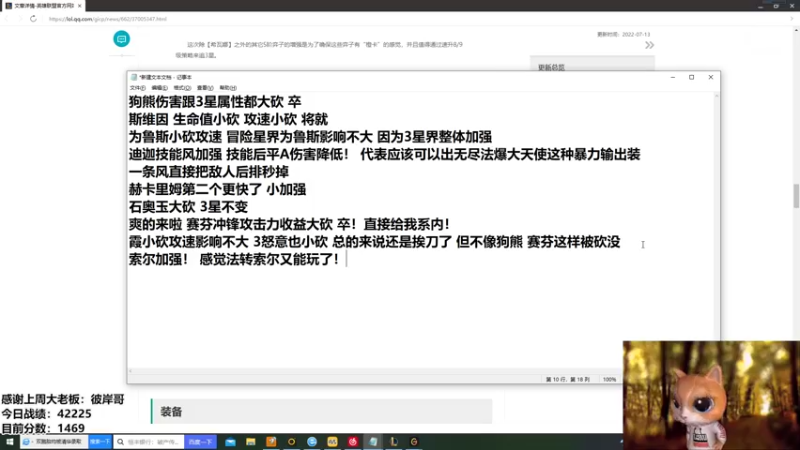Click the teal chat bubble icon on the webpage
800x450 pixels.
coord(121,39)
